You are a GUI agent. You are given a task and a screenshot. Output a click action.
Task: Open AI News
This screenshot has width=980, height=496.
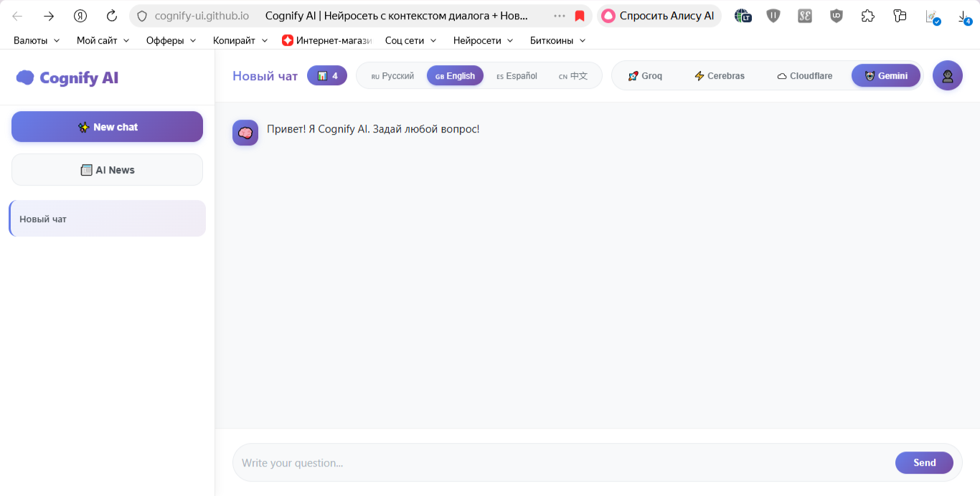click(107, 170)
